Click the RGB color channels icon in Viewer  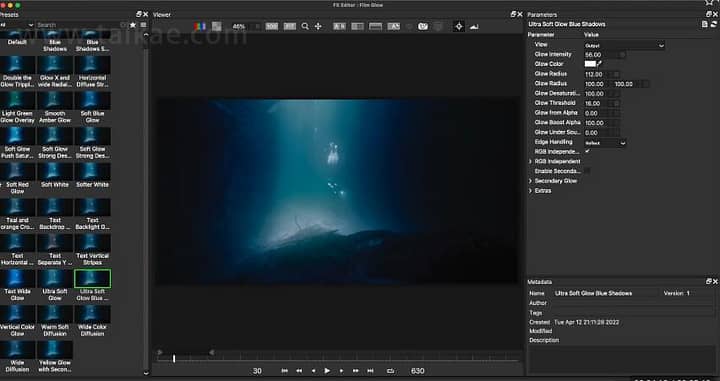tap(200, 27)
